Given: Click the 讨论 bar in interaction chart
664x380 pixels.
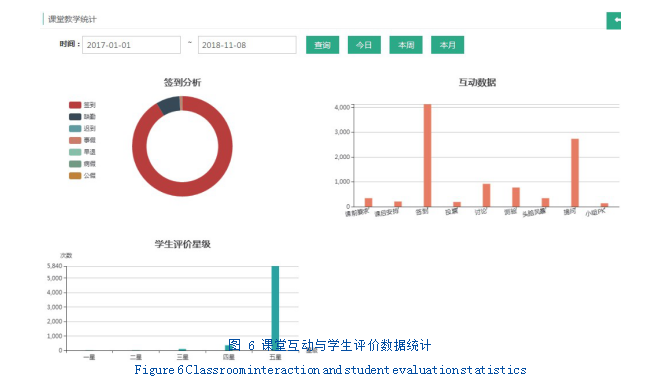Looking at the screenshot, I should [x=486, y=195].
